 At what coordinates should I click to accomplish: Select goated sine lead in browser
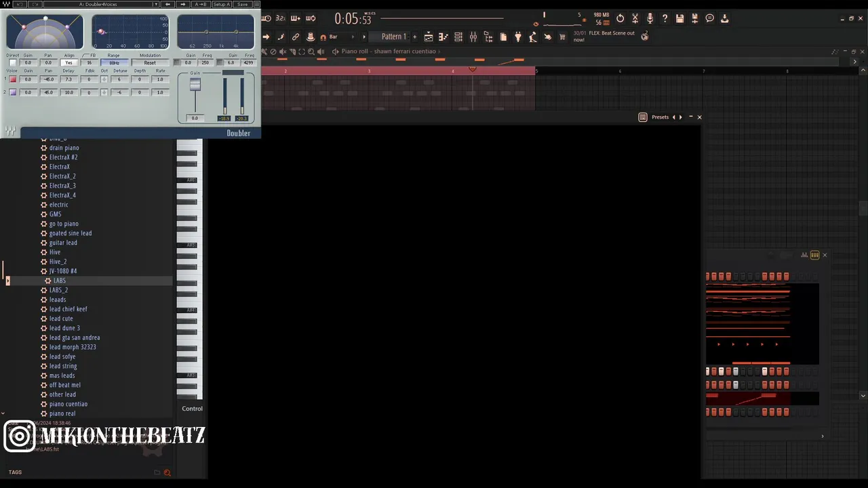point(70,233)
